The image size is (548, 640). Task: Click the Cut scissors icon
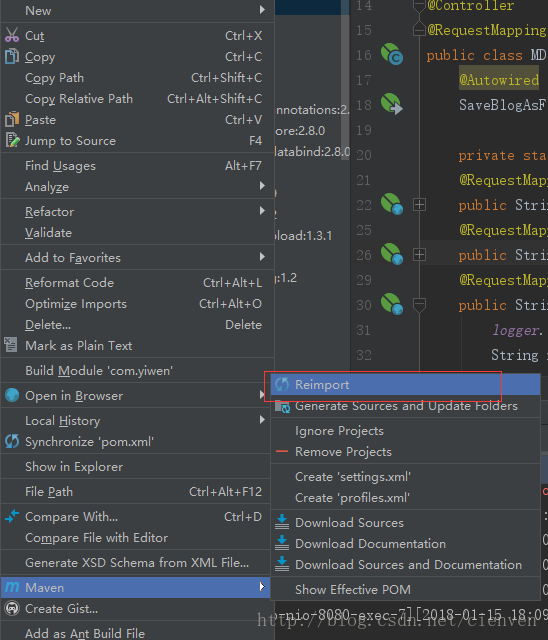click(12, 35)
